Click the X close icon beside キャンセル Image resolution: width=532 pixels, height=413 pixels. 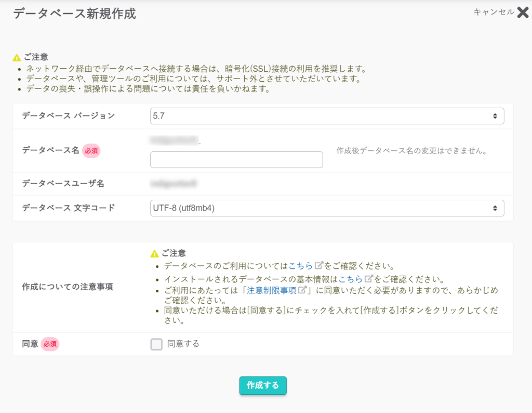click(523, 12)
